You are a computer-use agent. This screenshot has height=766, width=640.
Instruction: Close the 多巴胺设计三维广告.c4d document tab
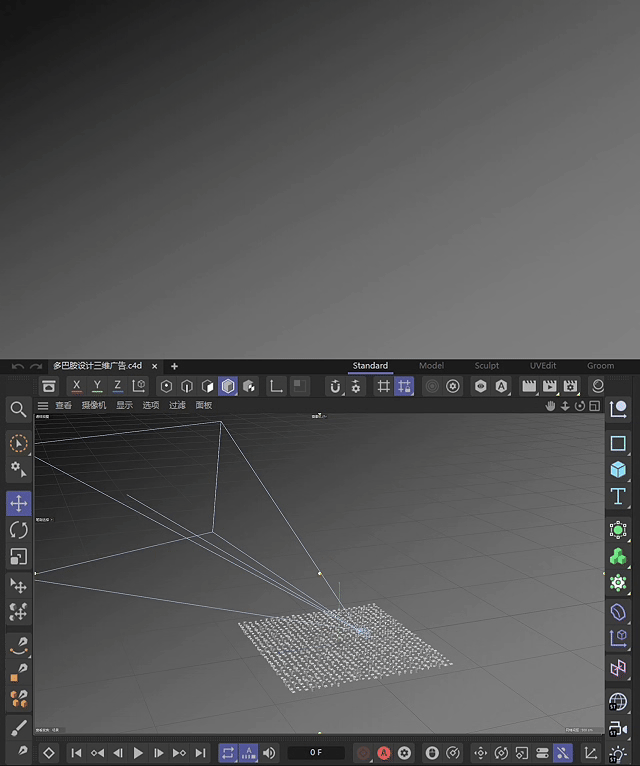pyautogui.click(x=154, y=366)
